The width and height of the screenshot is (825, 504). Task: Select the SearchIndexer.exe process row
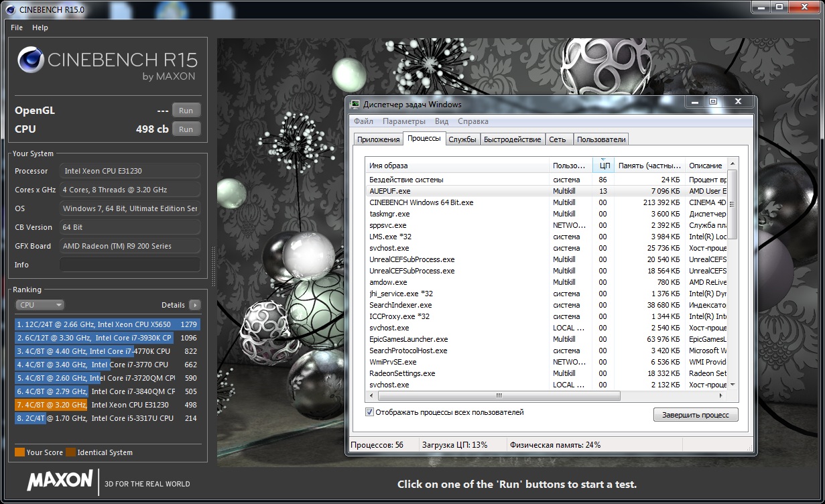point(546,305)
